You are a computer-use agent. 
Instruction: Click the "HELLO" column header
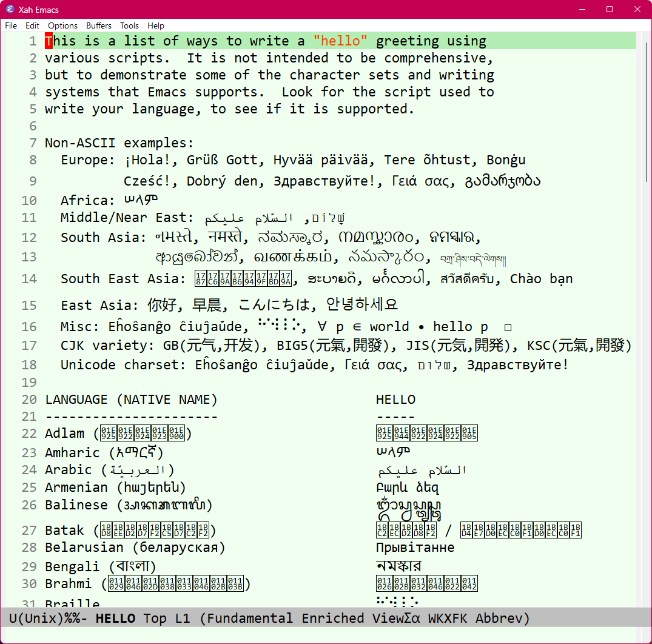tap(395, 400)
